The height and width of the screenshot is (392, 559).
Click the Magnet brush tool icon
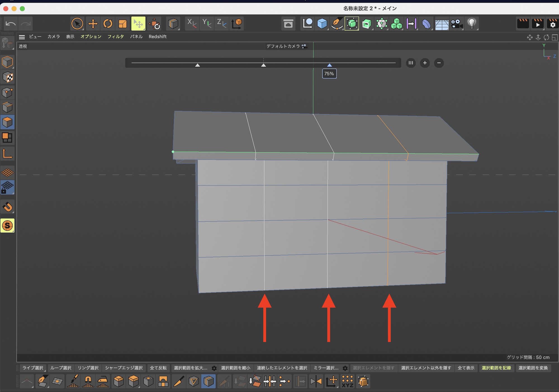tap(88, 381)
